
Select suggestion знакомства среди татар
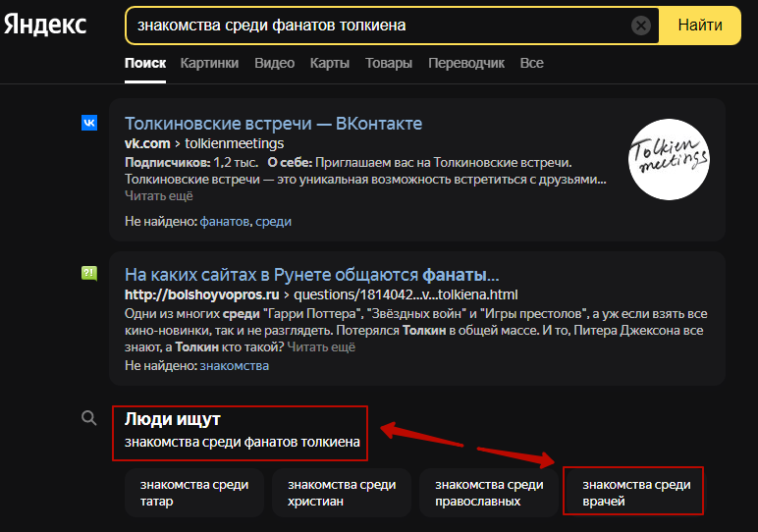pos(194,493)
